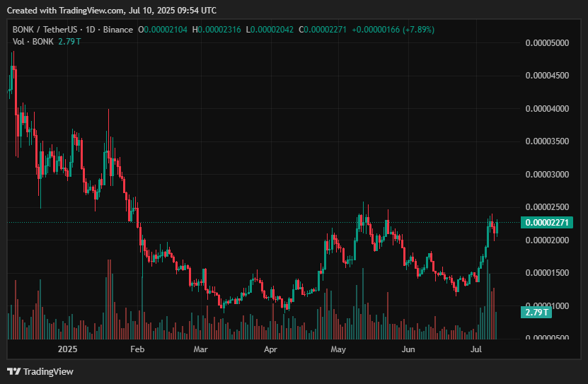The image size is (588, 384).
Task: Click the 2025 year label on time axis
Action: 68,349
